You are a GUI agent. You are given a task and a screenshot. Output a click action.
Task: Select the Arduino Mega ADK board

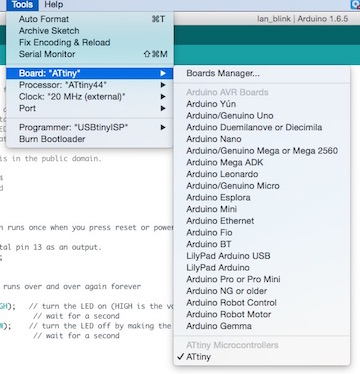(262, 162)
